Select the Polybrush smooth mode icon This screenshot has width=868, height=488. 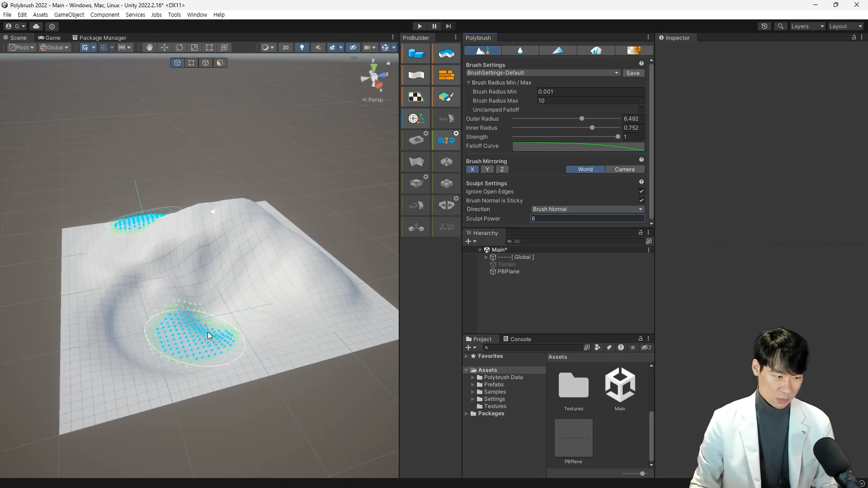point(520,51)
